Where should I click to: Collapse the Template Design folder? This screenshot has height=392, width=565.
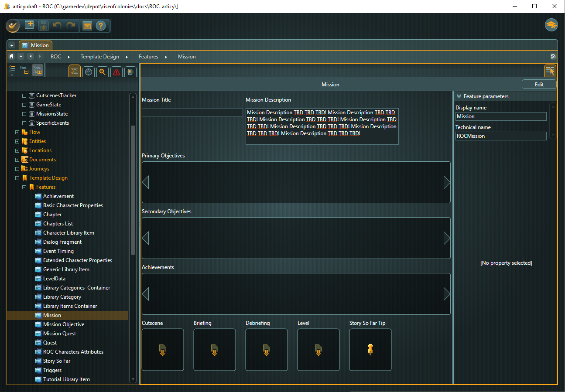click(x=17, y=178)
